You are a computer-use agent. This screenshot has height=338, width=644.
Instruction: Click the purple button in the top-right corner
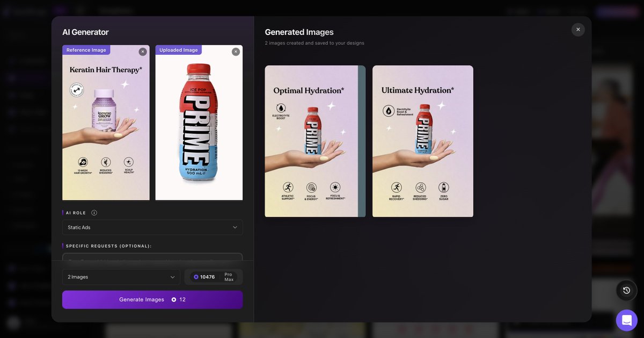click(x=616, y=11)
